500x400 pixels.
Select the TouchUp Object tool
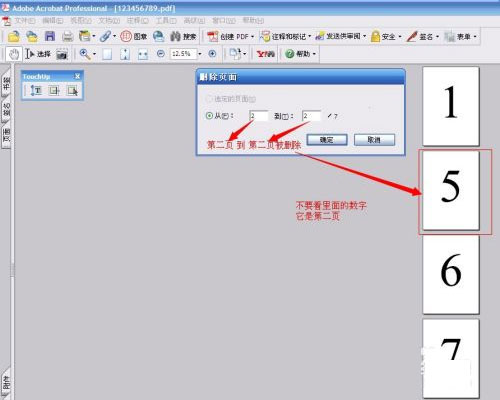pyautogui.click(x=72, y=90)
